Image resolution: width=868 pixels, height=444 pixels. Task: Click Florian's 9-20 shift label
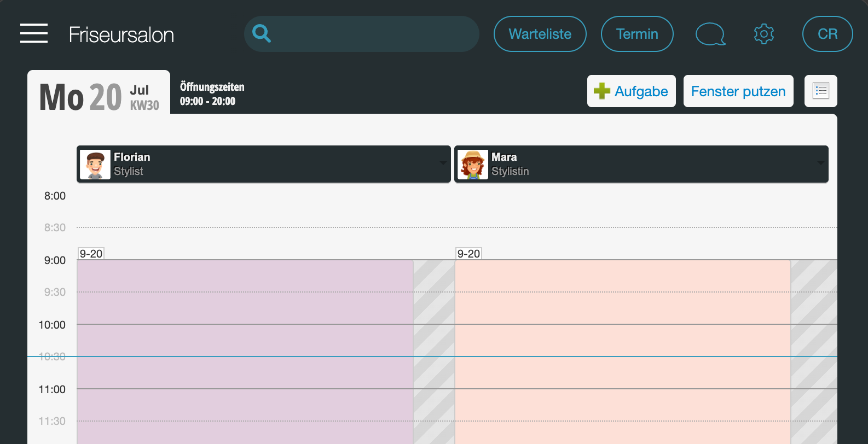click(x=91, y=254)
